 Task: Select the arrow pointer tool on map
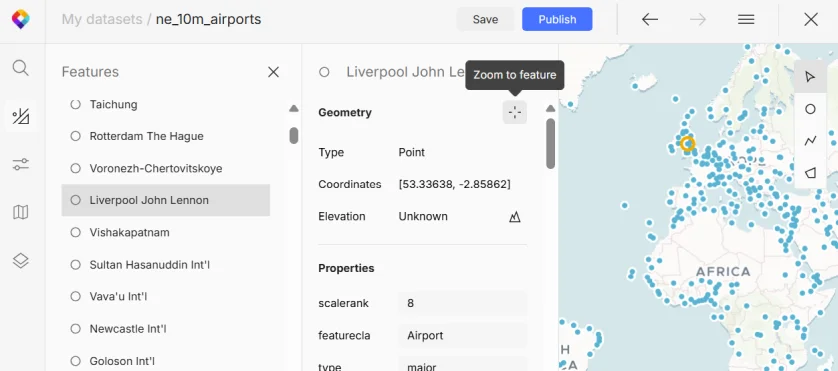[810, 77]
